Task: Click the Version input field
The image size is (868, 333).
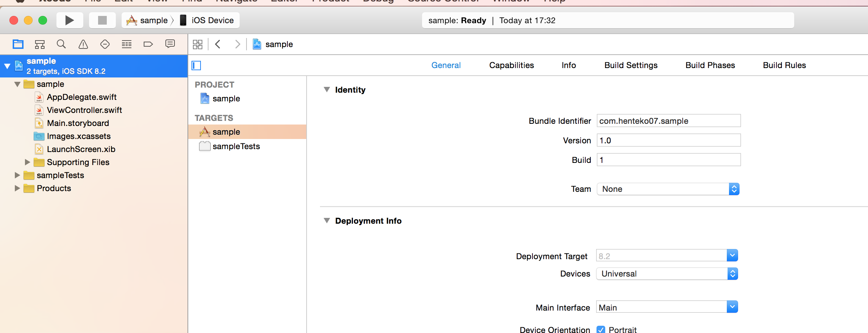Action: 668,140
